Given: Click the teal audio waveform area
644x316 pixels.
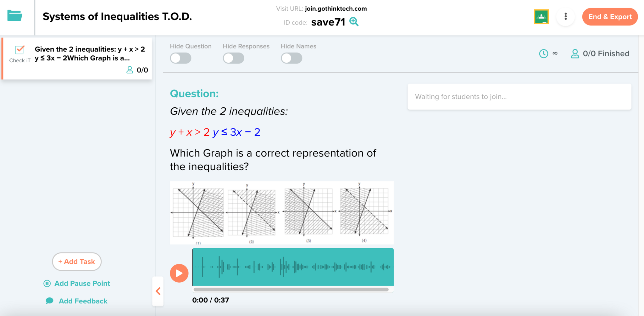Looking at the screenshot, I should [293, 267].
